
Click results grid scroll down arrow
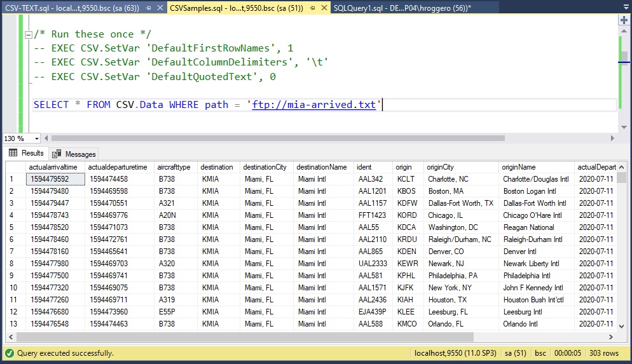coord(622,327)
